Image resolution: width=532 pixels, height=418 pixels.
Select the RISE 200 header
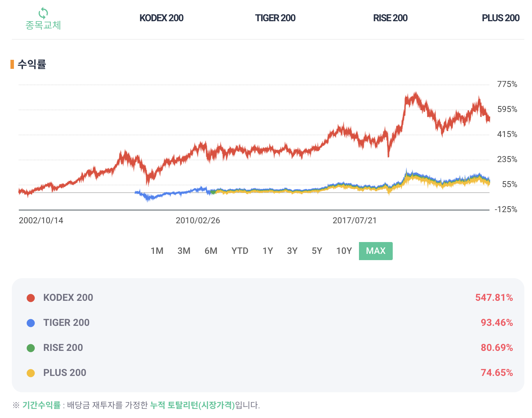coord(390,18)
